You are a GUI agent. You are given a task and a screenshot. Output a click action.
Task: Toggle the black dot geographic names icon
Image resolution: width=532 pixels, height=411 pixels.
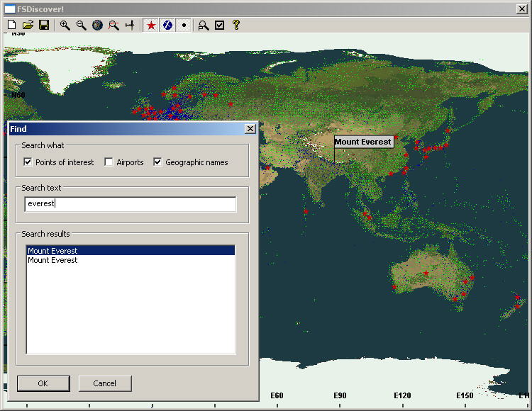click(184, 25)
